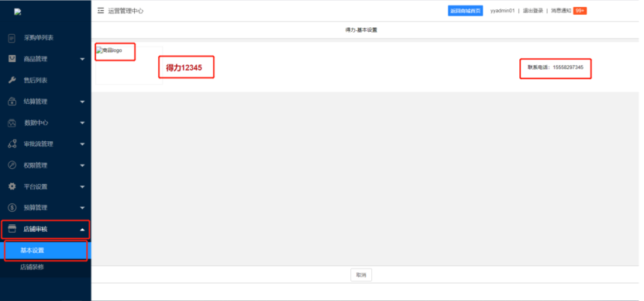Click the 得力-基本设置 page title
The image size is (644, 301).
pyautogui.click(x=361, y=30)
